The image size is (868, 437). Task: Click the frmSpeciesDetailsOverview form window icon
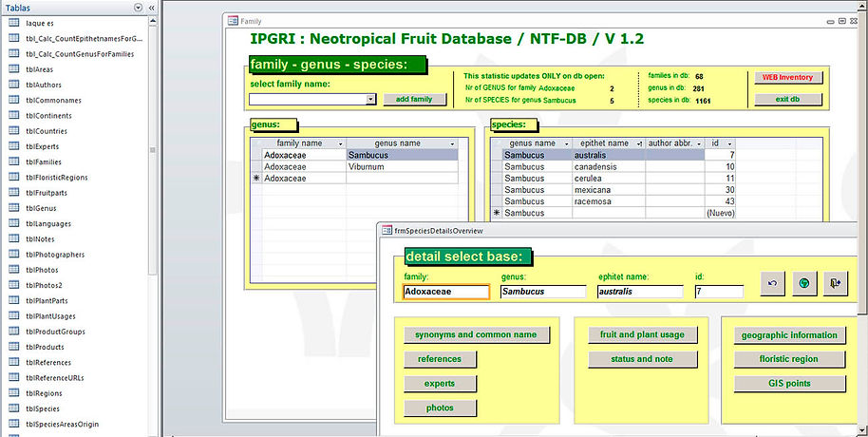pos(387,231)
